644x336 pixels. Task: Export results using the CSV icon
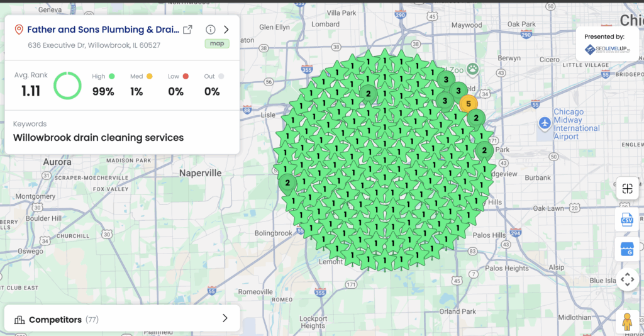coord(627,219)
